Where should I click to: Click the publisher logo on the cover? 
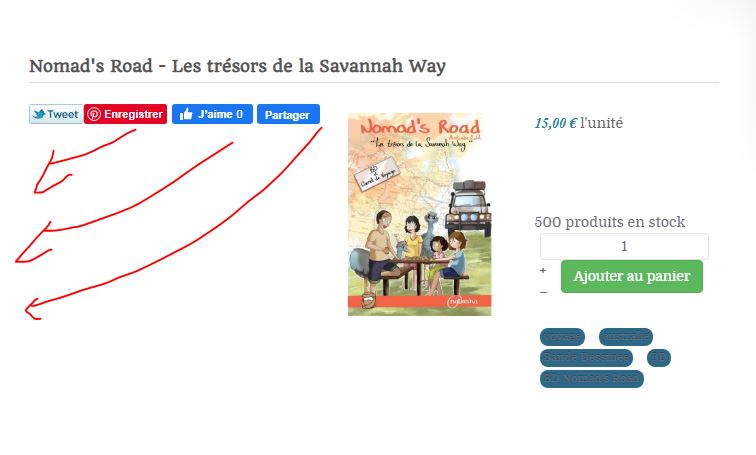463,302
